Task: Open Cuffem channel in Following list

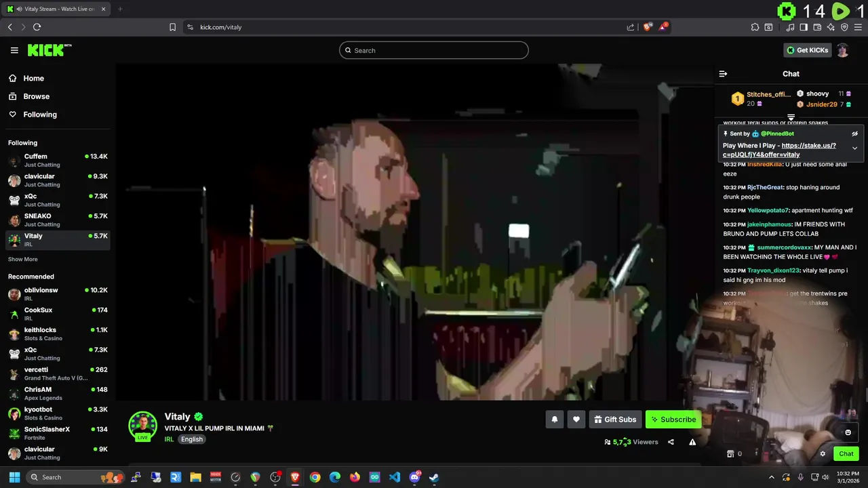Action: point(58,161)
